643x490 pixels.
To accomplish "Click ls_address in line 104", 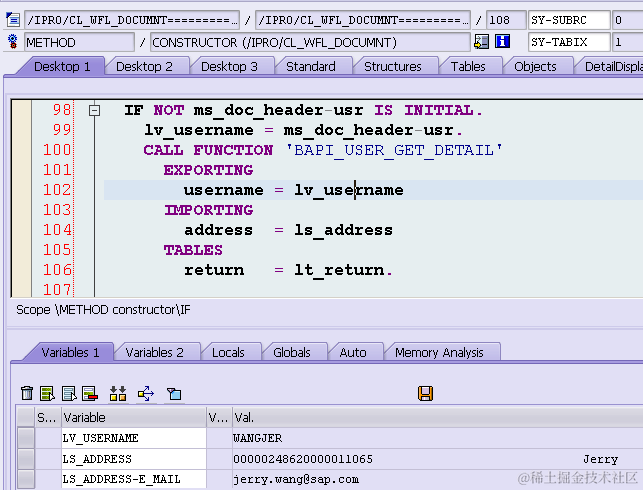I will (x=343, y=230).
